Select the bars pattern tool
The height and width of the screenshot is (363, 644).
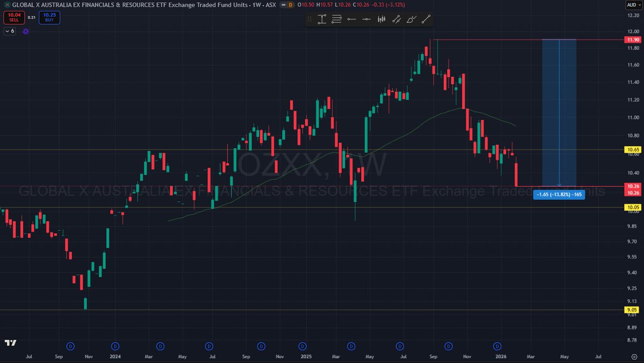[x=382, y=19]
